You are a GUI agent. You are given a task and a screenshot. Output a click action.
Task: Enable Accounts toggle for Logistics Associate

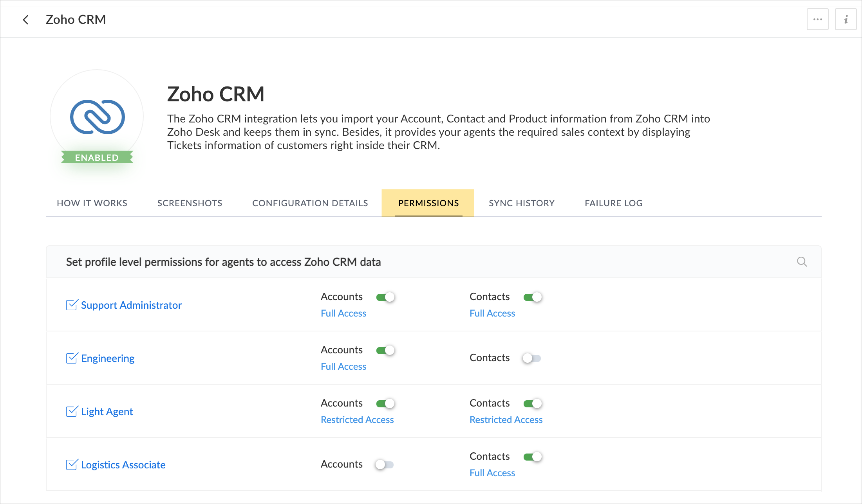tap(384, 464)
